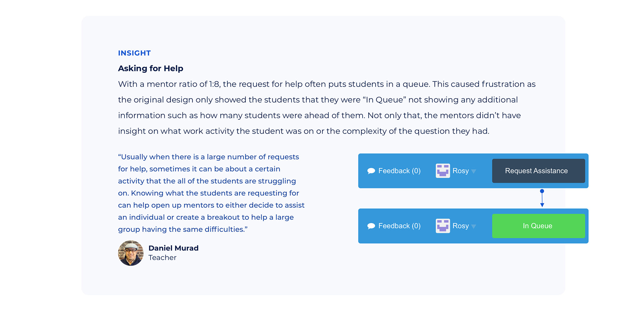The height and width of the screenshot is (311, 644).
Task: Click Daniel Murad's profile photo
Action: coord(131,253)
